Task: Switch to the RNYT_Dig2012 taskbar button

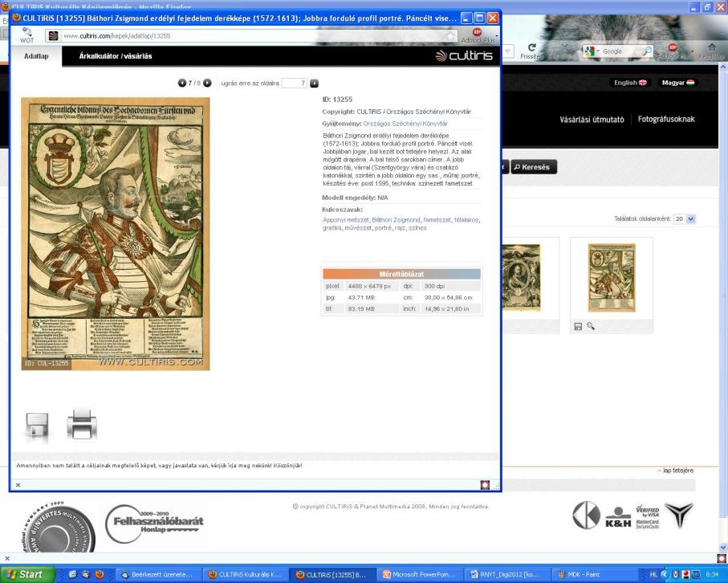Action: 508,575
